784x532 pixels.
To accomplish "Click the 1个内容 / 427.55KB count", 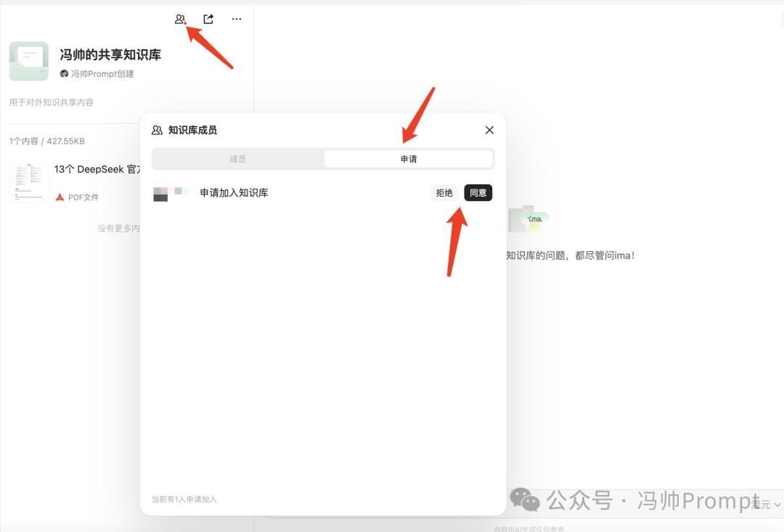I will pyautogui.click(x=47, y=141).
